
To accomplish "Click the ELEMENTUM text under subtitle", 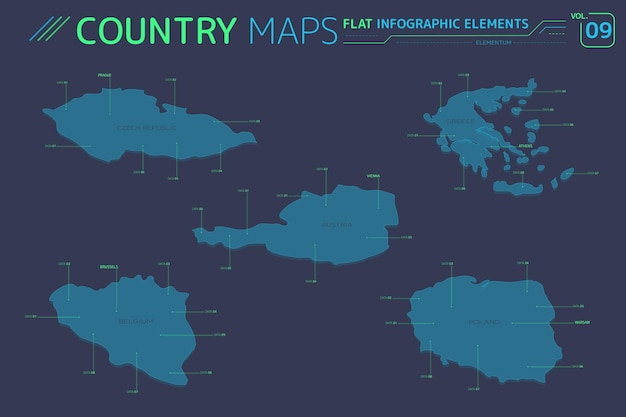I will [493, 42].
